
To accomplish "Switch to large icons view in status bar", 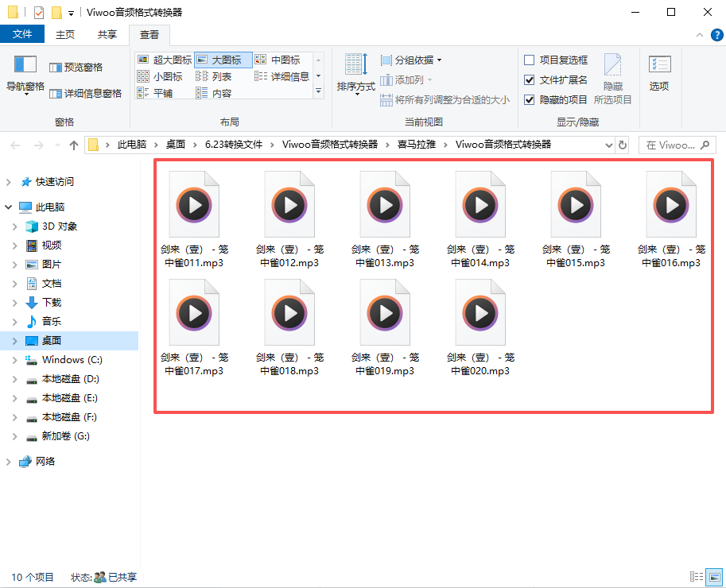I will click(x=714, y=576).
